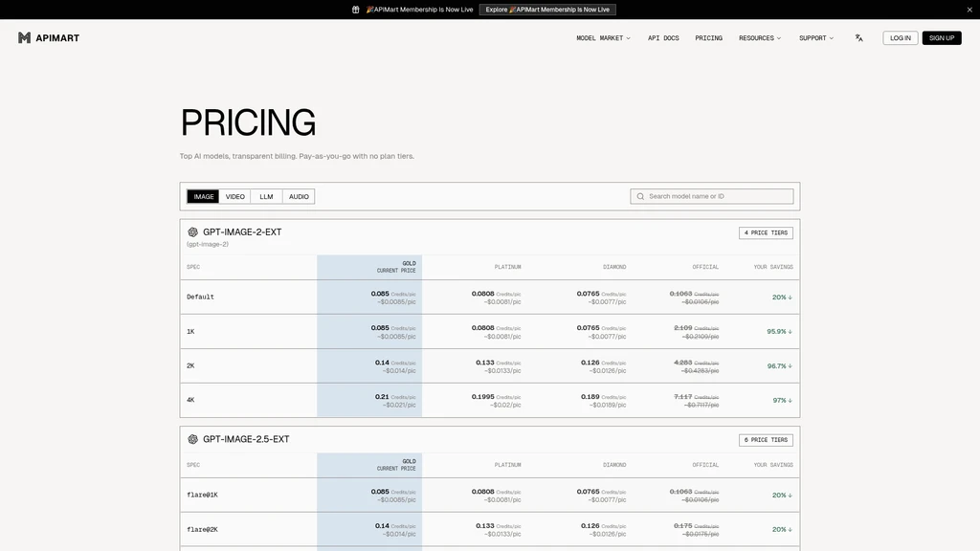
Task: Click the 2.109 official price for 1K
Action: 682,327
